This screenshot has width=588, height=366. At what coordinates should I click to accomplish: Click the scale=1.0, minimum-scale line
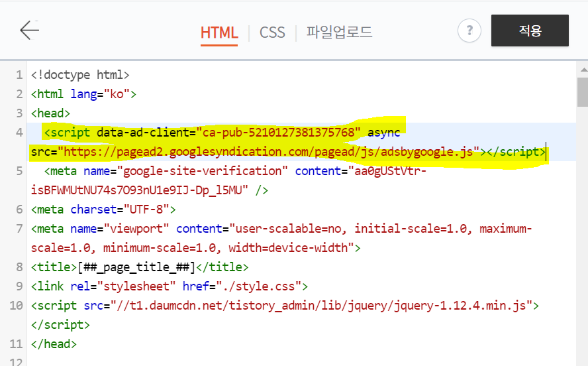pos(196,248)
